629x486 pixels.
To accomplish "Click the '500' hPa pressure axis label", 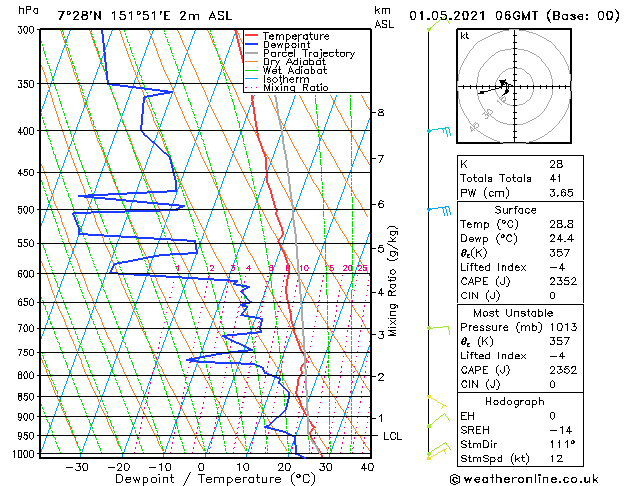I will 27,210.
